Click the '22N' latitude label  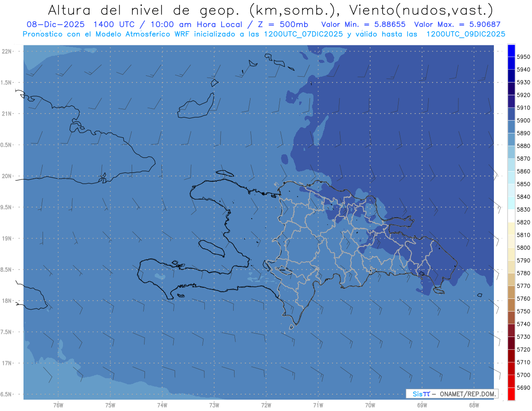pyautogui.click(x=8, y=51)
